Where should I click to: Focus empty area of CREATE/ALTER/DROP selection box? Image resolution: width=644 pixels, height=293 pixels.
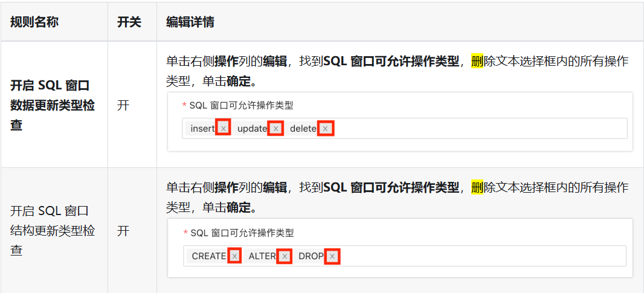point(483,256)
